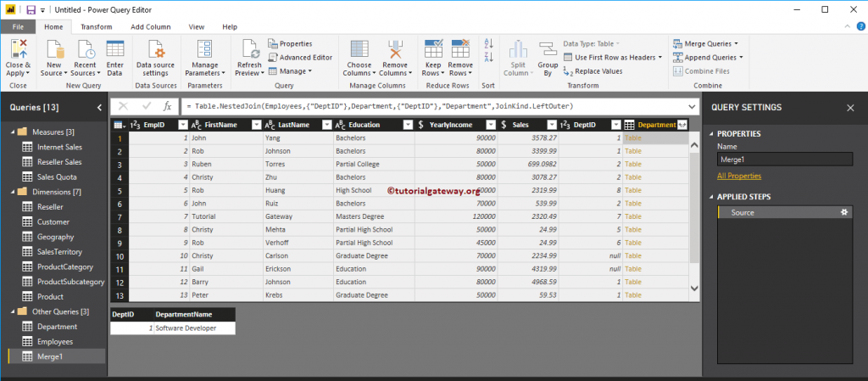
Task: Click the formula bar text
Action: click(x=381, y=106)
